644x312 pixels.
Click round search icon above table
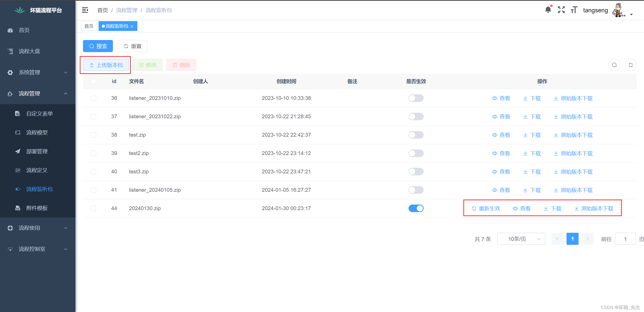tap(614, 65)
